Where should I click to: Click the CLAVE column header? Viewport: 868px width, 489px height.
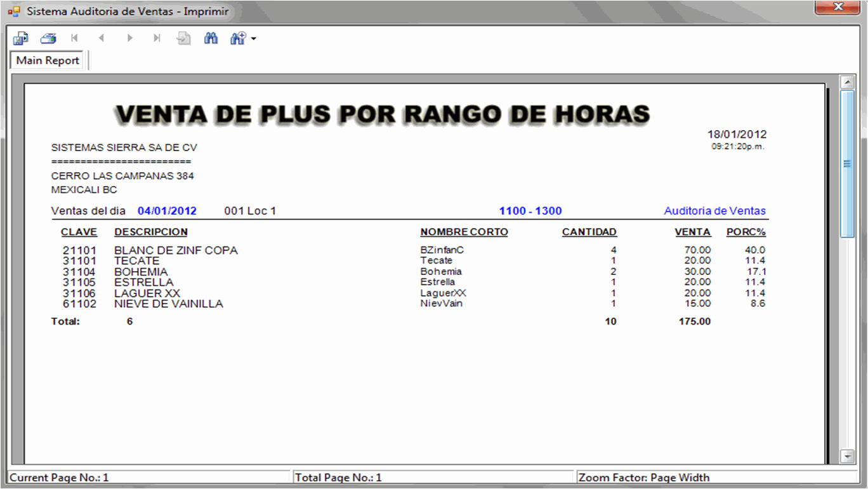pyautogui.click(x=79, y=232)
